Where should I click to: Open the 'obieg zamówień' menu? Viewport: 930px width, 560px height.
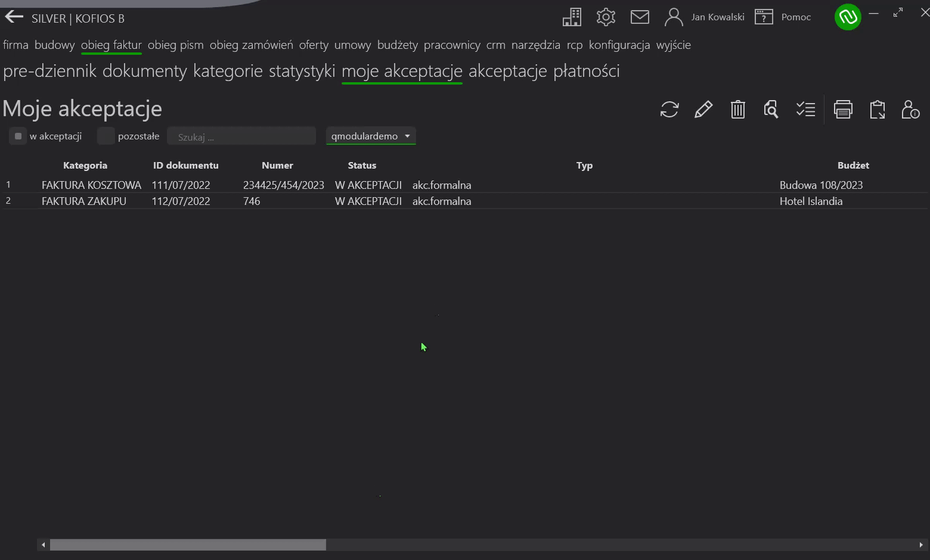click(x=252, y=45)
